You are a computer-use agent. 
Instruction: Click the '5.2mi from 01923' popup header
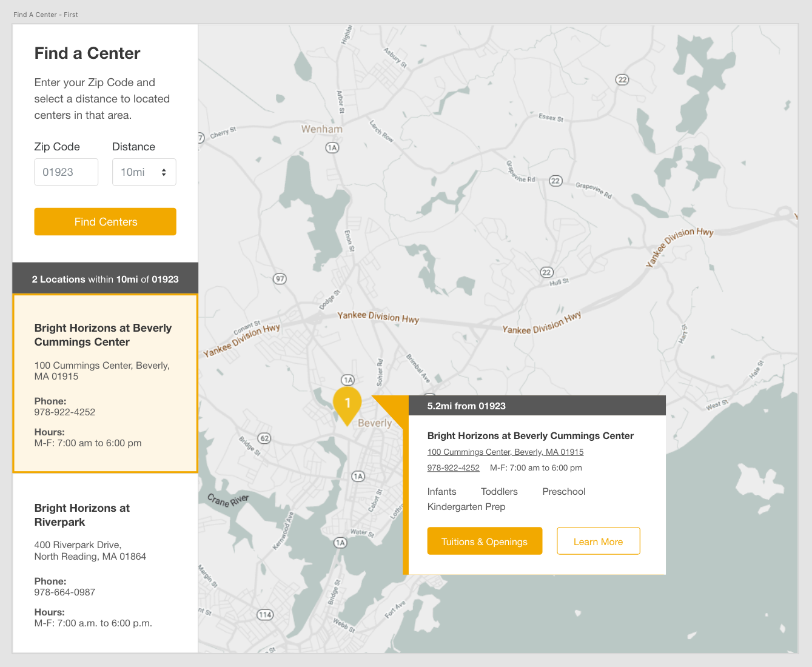point(537,406)
